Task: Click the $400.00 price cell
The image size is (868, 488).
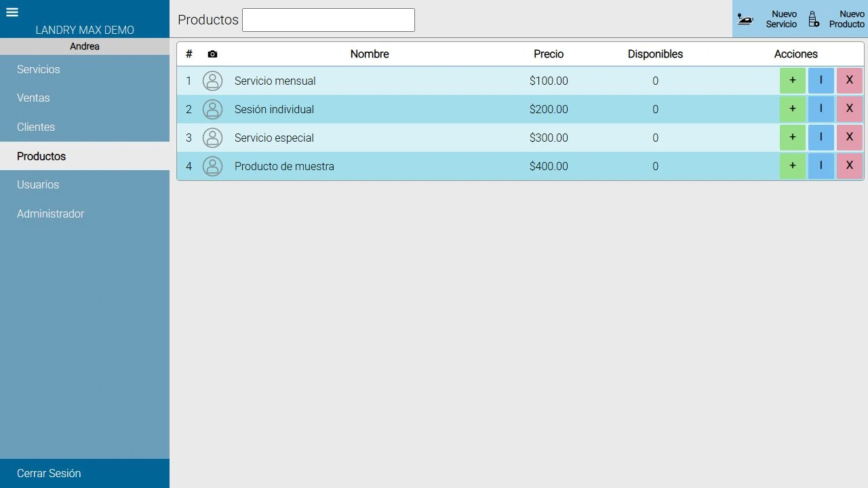Action: 549,166
